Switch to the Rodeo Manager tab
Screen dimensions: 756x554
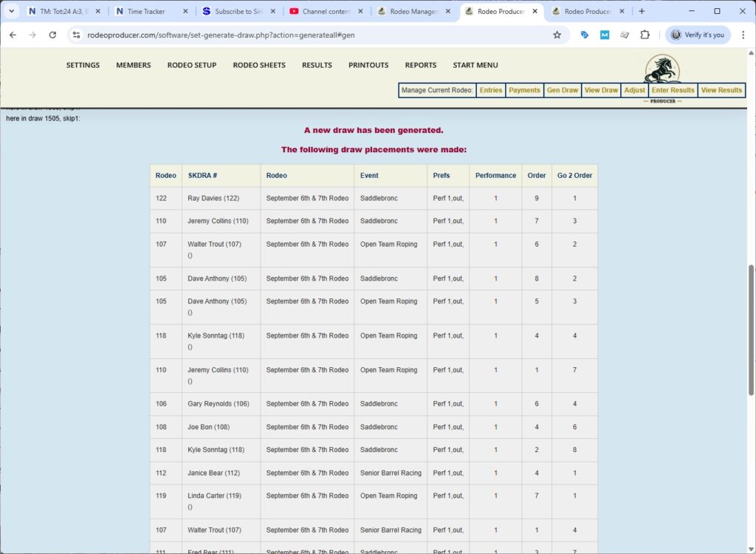(x=413, y=12)
